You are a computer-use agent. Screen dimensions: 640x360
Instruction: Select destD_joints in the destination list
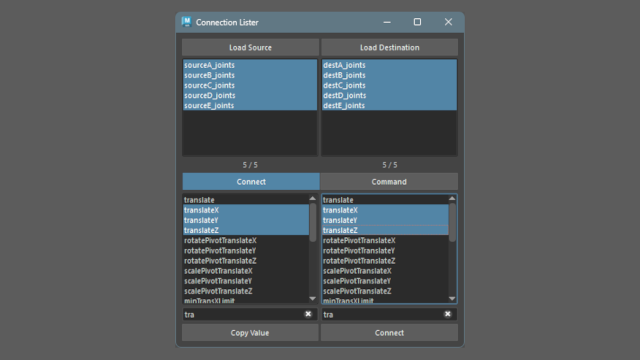[389, 96]
